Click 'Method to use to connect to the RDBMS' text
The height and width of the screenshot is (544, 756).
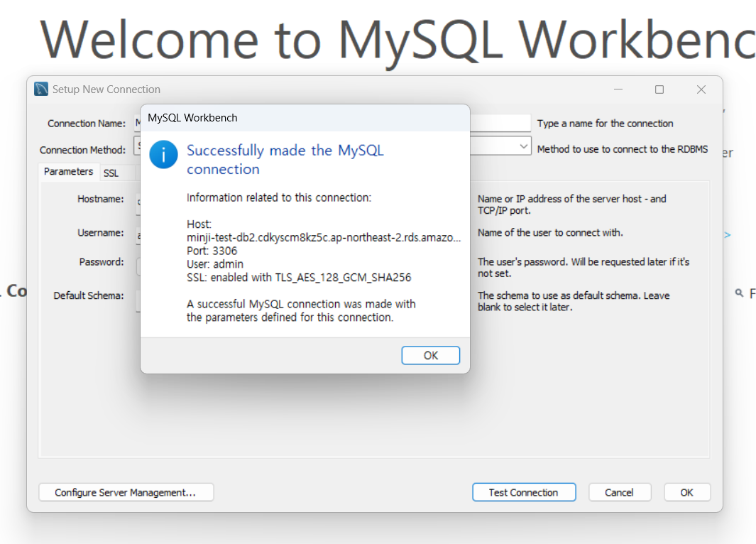click(x=623, y=150)
